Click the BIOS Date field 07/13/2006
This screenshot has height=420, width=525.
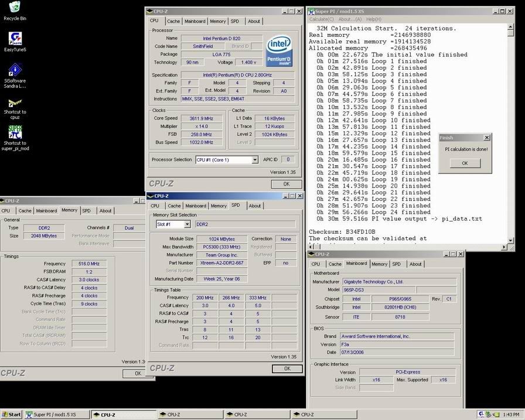click(397, 353)
